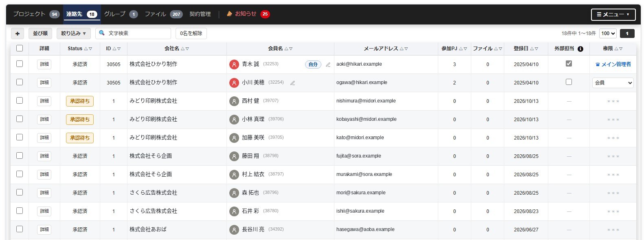Click the grey avatar icon of 西村 健
Viewport: 644px width, 240px height.
pyautogui.click(x=234, y=101)
